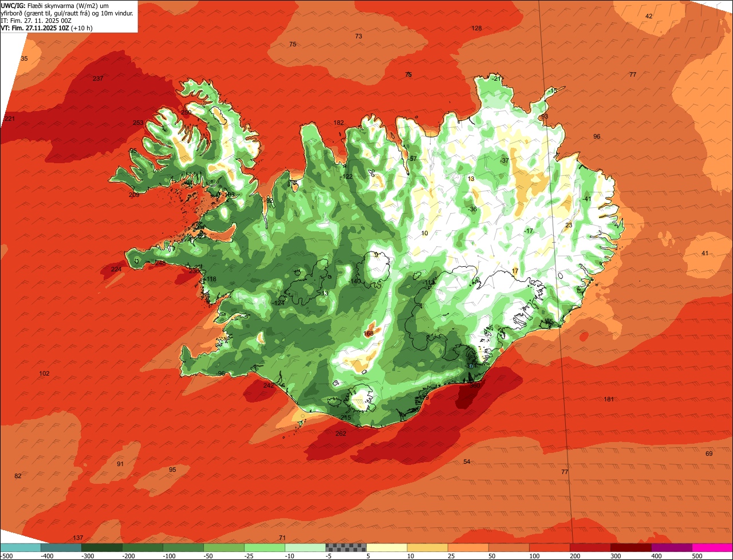The width and height of the screenshot is (733, 560).
Task: Click the legend label -500
Action: point(6,556)
